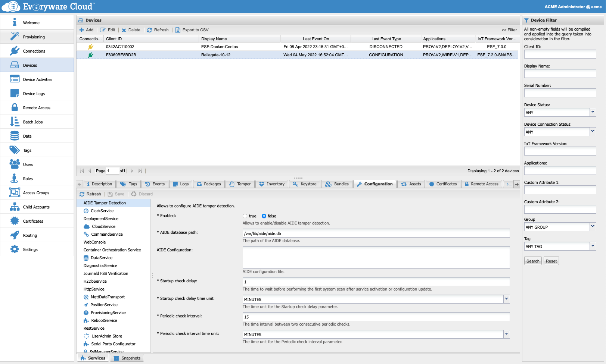Switch to the Packages tab

(x=209, y=184)
